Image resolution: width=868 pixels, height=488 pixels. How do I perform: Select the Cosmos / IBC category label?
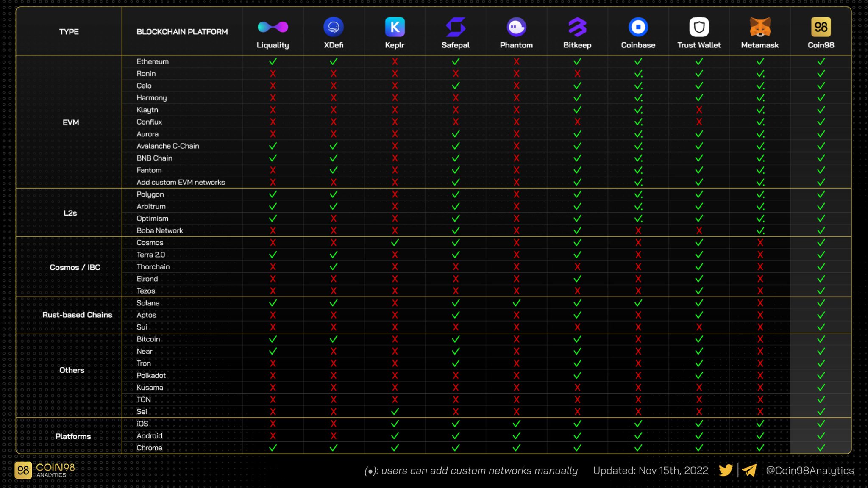[75, 267]
